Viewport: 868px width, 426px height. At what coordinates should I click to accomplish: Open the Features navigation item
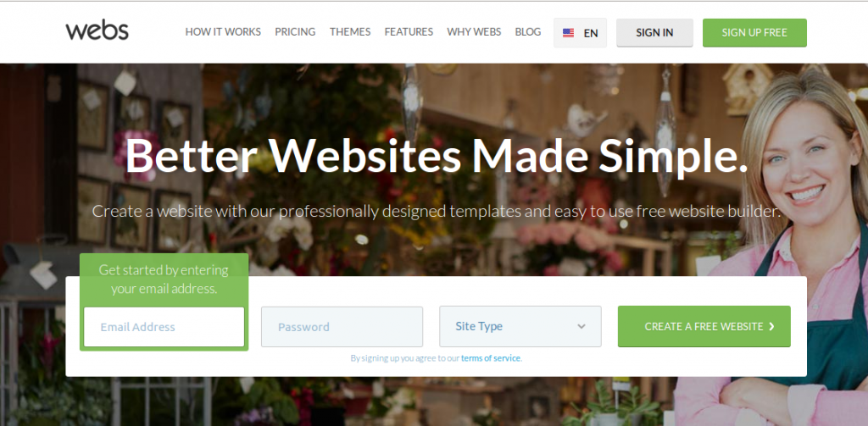click(x=409, y=32)
